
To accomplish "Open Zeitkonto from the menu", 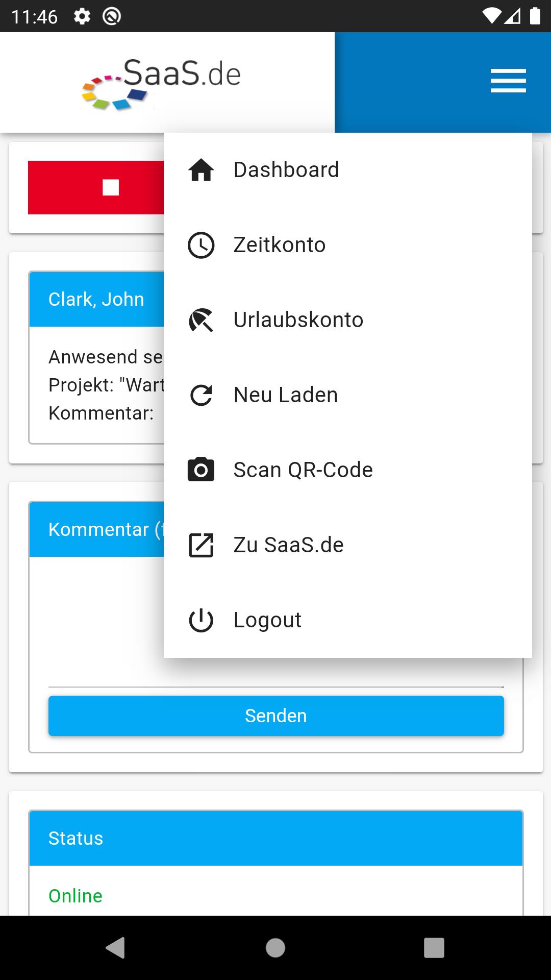I will point(348,245).
